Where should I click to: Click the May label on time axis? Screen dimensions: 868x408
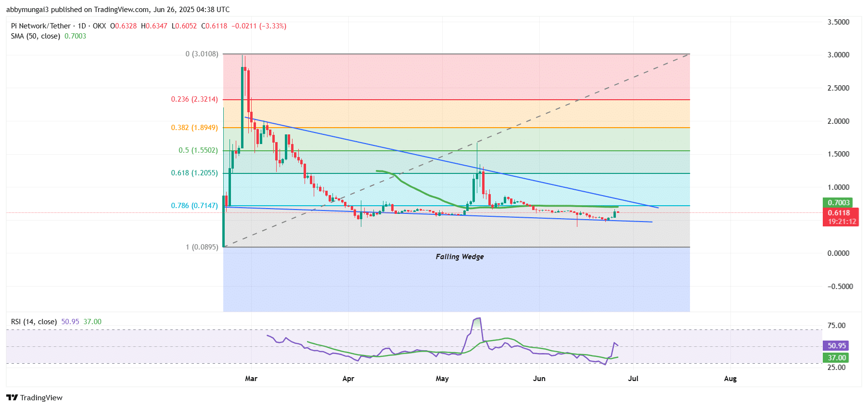click(442, 379)
